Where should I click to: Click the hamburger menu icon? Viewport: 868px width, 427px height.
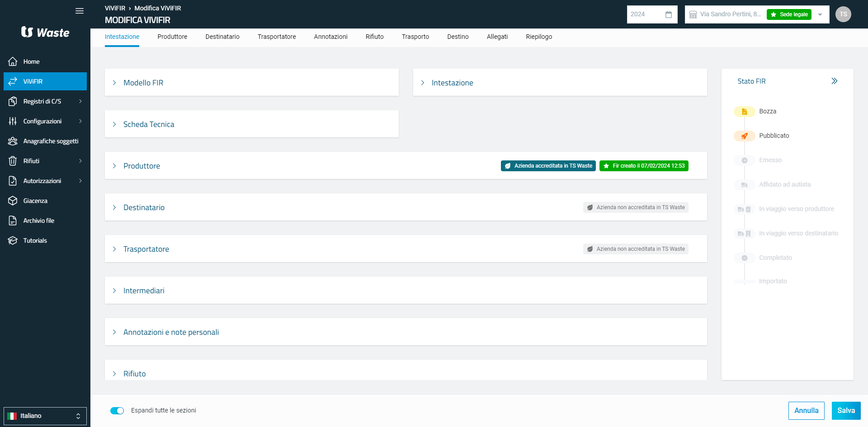pyautogui.click(x=80, y=11)
